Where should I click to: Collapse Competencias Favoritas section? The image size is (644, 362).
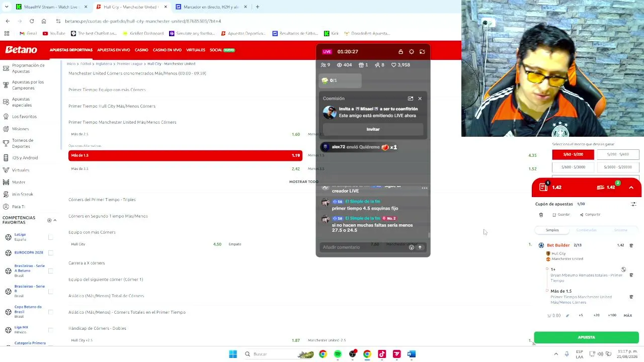pos(55,220)
